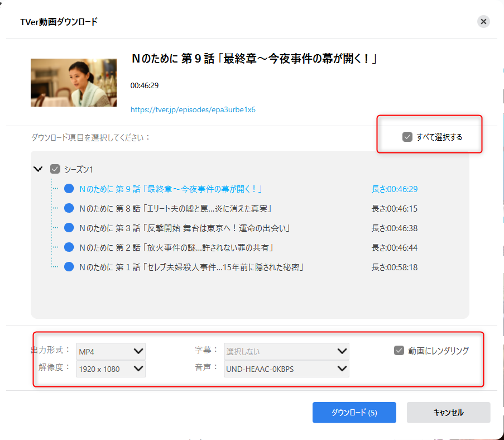Open the 音声 UND-HEAAC-0KBPS dropdown
504x440 pixels.
pos(286,369)
